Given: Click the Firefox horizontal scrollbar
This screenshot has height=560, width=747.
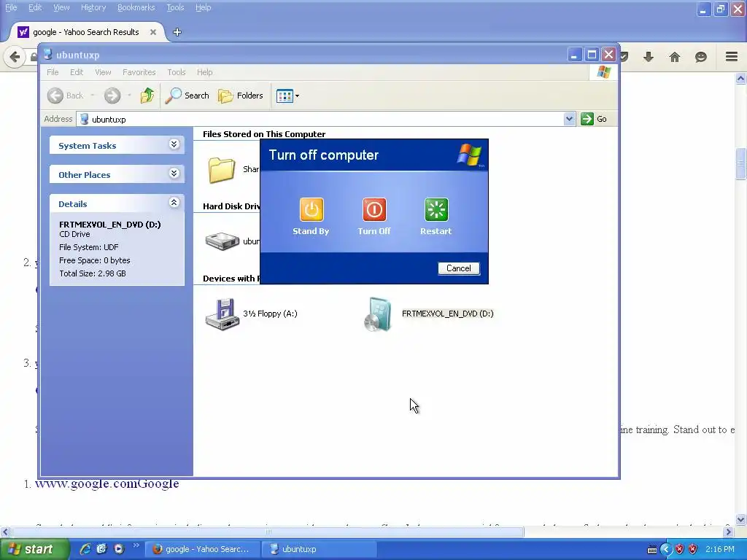Looking at the screenshot, I should point(268,532).
